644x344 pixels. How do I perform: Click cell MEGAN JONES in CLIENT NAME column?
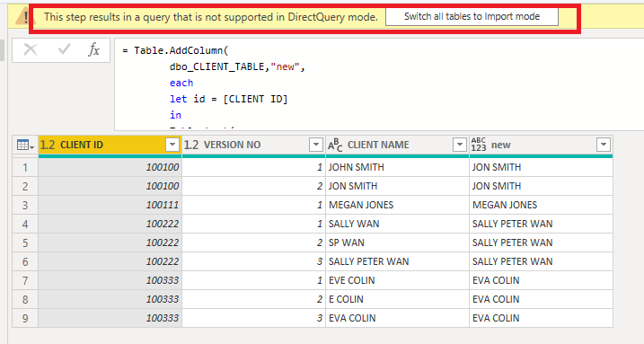click(397, 206)
